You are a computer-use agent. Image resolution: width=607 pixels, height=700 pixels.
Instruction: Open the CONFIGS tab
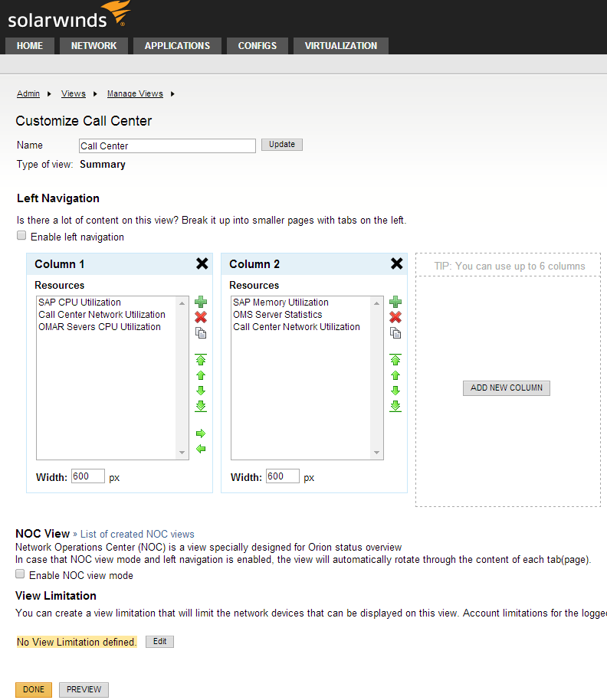258,46
